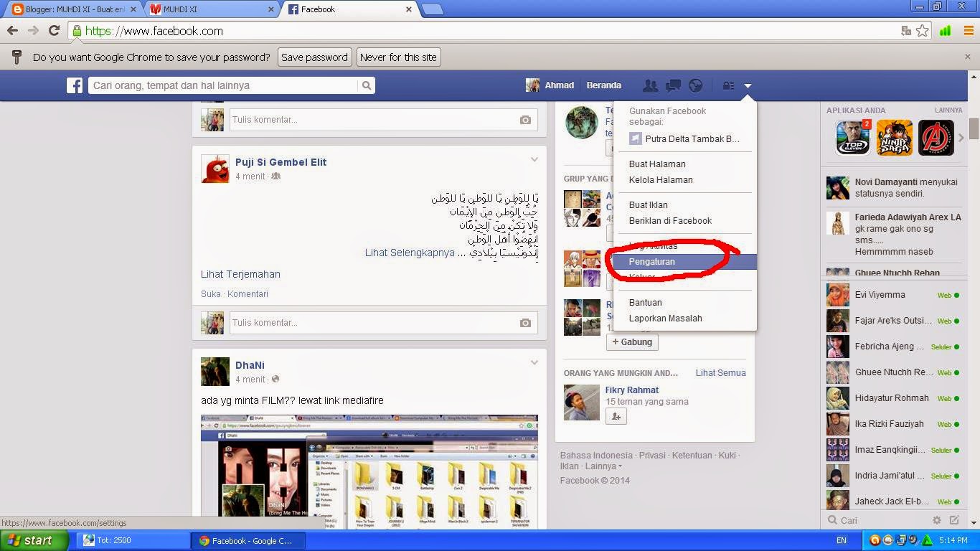This screenshot has height=551, width=980.
Task: Click the search magnifier button
Action: point(367,85)
